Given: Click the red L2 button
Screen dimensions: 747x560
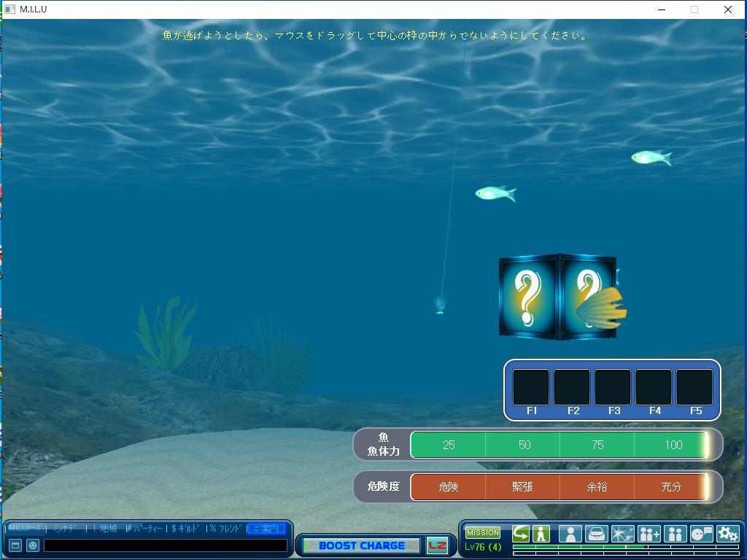Looking at the screenshot, I should 437,545.
